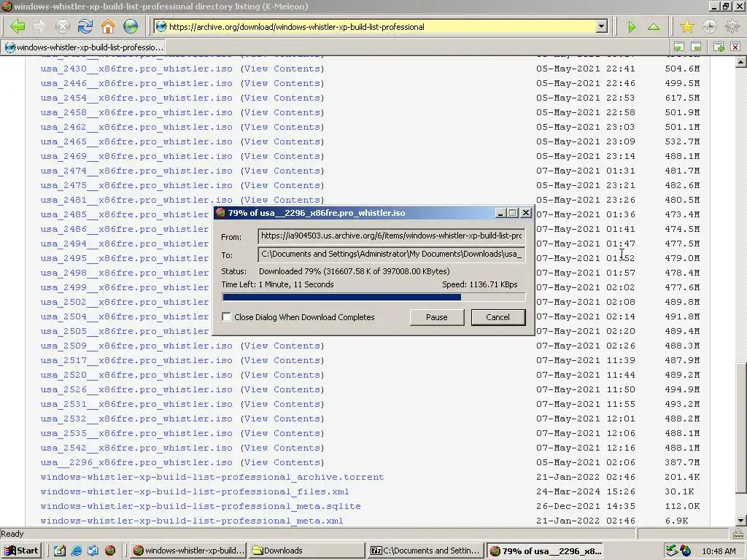747x560 pixels.
Task: Click the globe Search icon in toolbar
Action: click(x=131, y=26)
